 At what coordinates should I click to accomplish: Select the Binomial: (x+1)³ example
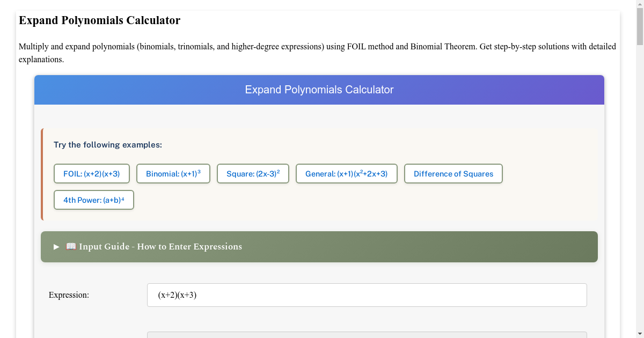pyautogui.click(x=173, y=173)
